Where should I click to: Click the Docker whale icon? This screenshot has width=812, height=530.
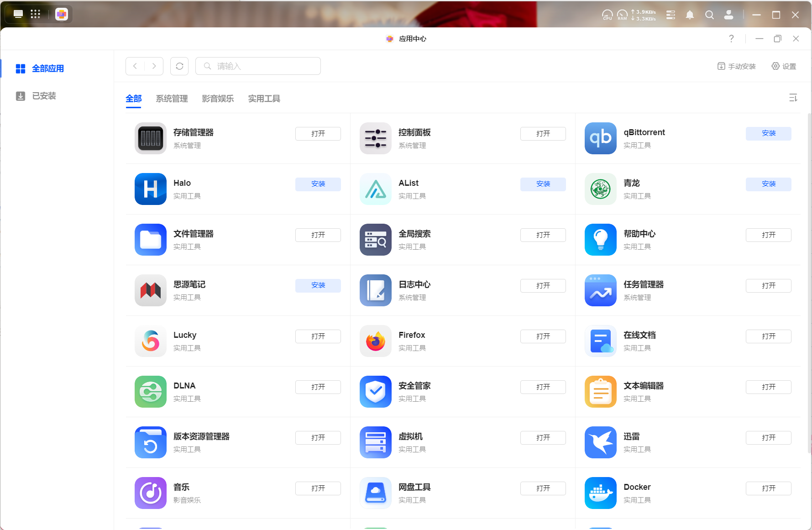pos(601,493)
